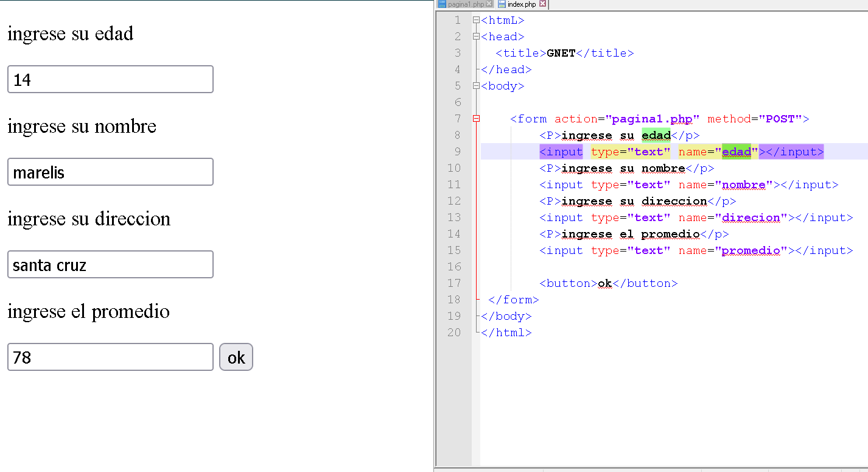
Task: Click 'ingrese el promedio' text on code line 14
Action: coord(631,234)
